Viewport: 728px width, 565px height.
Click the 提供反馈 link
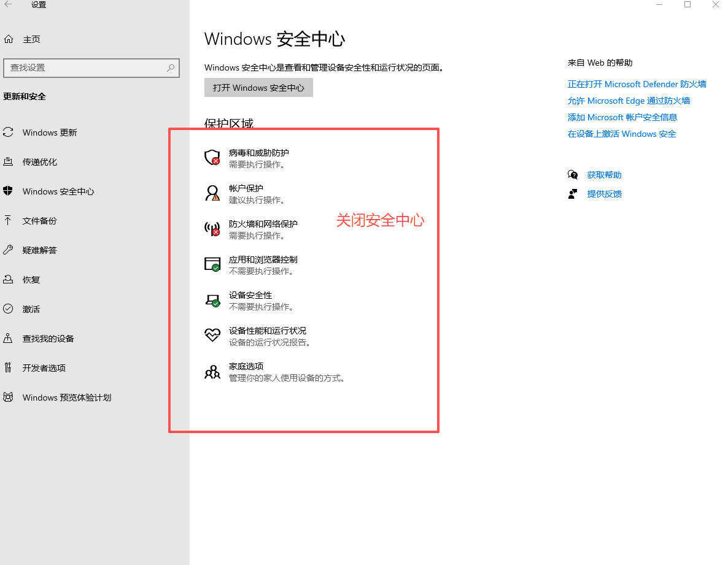click(604, 194)
